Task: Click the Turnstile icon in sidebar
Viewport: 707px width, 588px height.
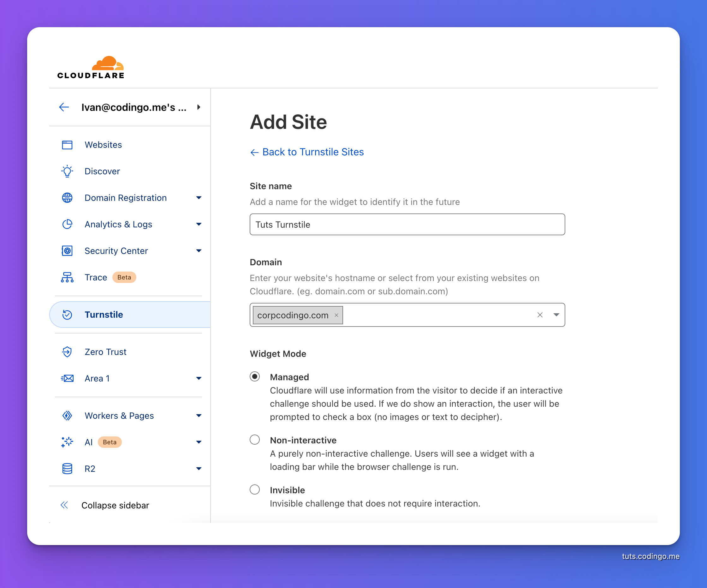Action: [x=67, y=315]
